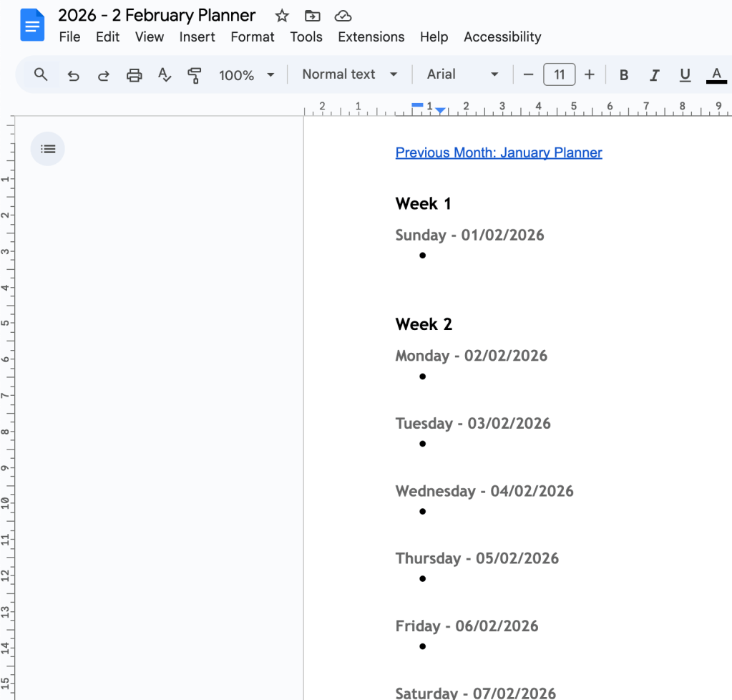Print the document
Viewport: 732px width, 700px height.
click(134, 75)
